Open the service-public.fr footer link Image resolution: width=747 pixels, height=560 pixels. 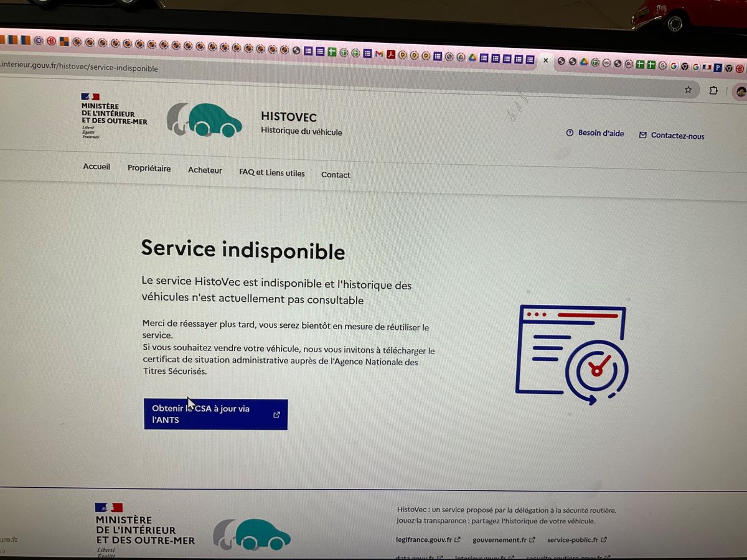point(577,539)
